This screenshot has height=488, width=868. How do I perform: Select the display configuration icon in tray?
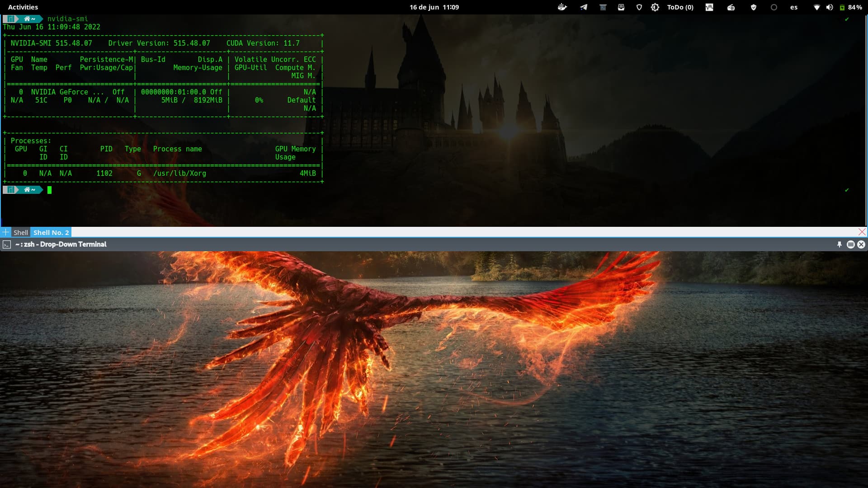[621, 7]
